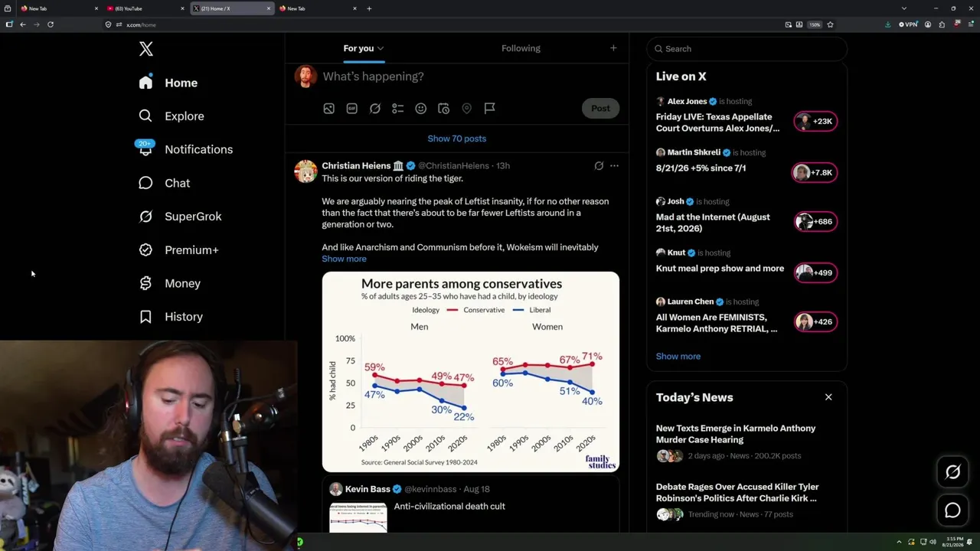Open the VPN extension in the toolbar
The width and height of the screenshot is (980, 551).
908,24
